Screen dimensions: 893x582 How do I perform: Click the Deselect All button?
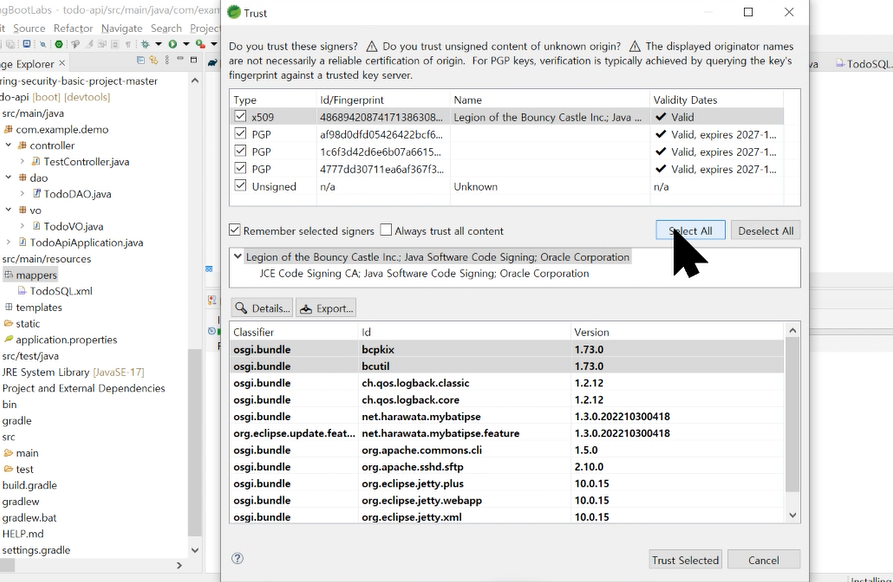click(765, 230)
